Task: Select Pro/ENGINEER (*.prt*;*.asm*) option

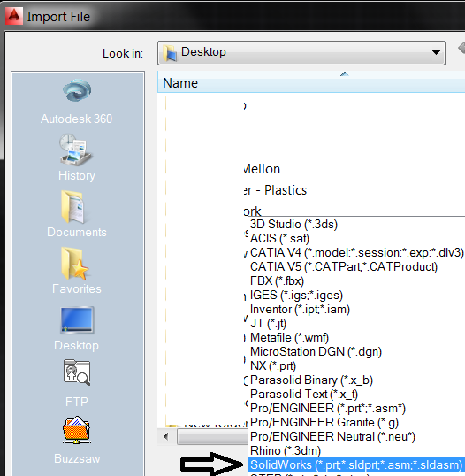Action: coord(357,409)
